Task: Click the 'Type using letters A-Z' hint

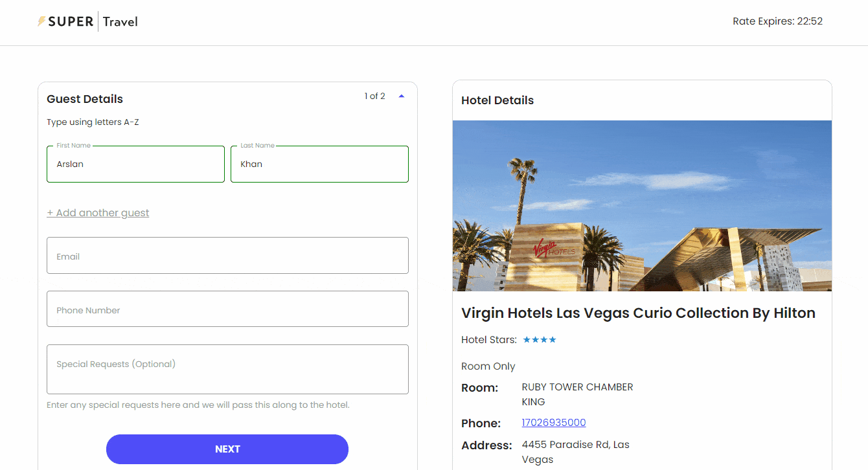Action: (93, 122)
